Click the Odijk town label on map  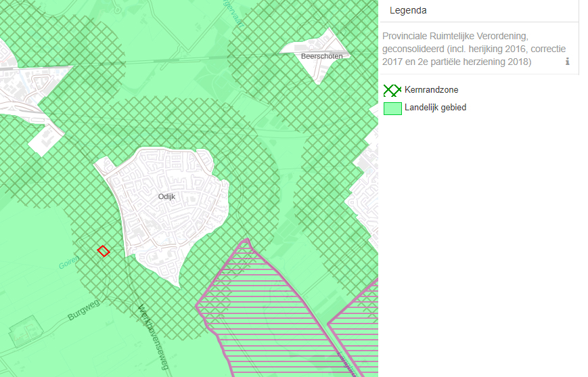click(166, 196)
